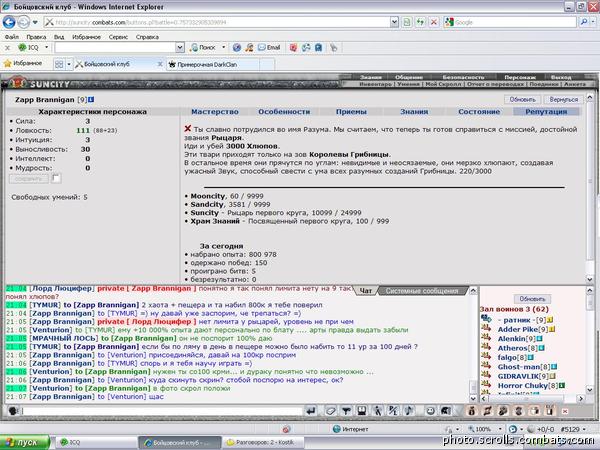The width and height of the screenshot is (600, 450).
Task: Open the Вид menu
Action: [59, 37]
